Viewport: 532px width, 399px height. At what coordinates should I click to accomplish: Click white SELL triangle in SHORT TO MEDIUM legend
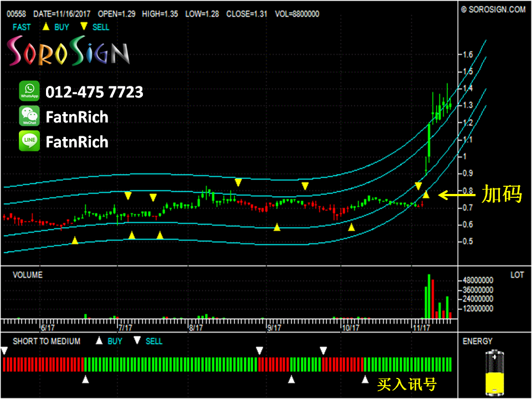coord(137,340)
